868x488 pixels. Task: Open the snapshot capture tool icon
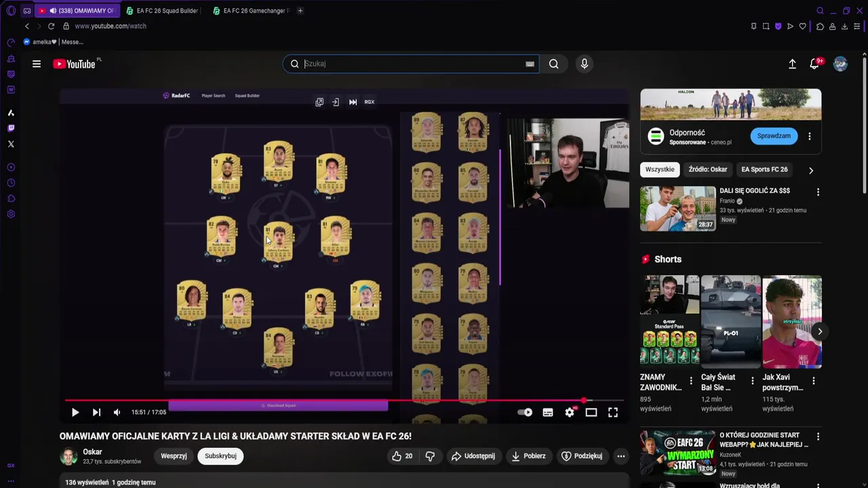(x=766, y=26)
